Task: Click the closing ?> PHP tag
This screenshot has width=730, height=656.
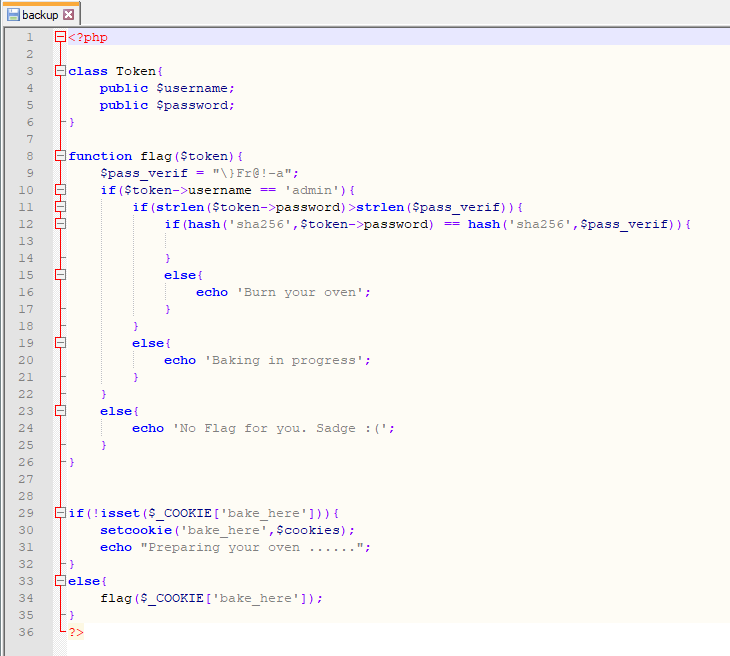Action: (x=76, y=632)
